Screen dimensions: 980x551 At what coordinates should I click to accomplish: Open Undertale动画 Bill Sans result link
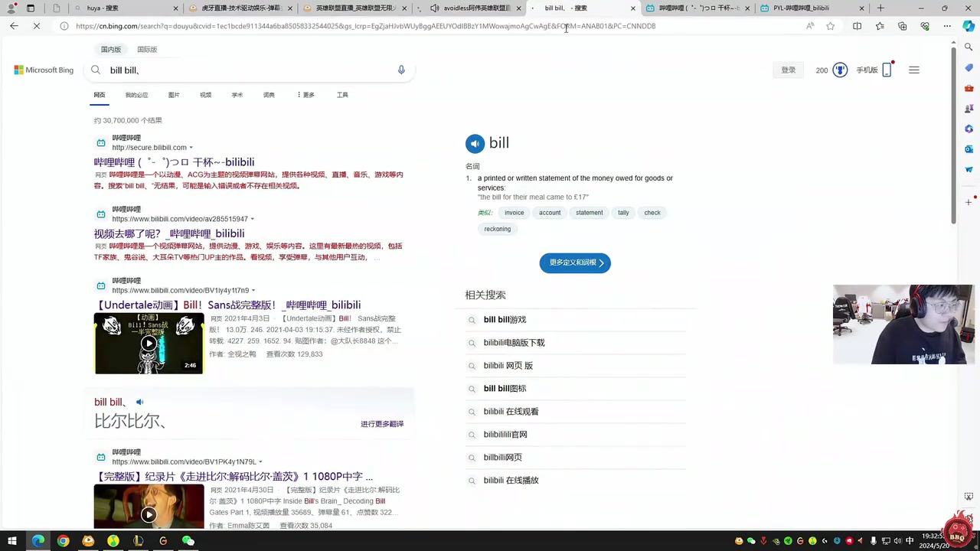tap(227, 305)
